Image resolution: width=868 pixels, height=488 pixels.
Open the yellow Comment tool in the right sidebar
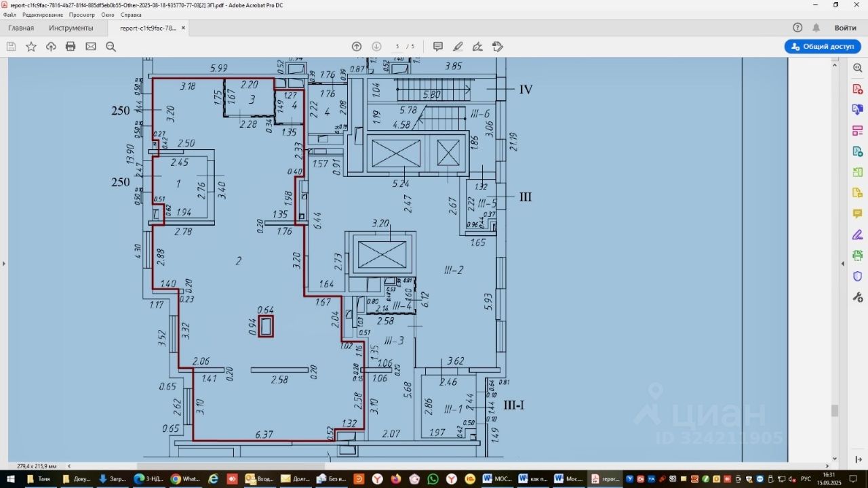(x=857, y=214)
